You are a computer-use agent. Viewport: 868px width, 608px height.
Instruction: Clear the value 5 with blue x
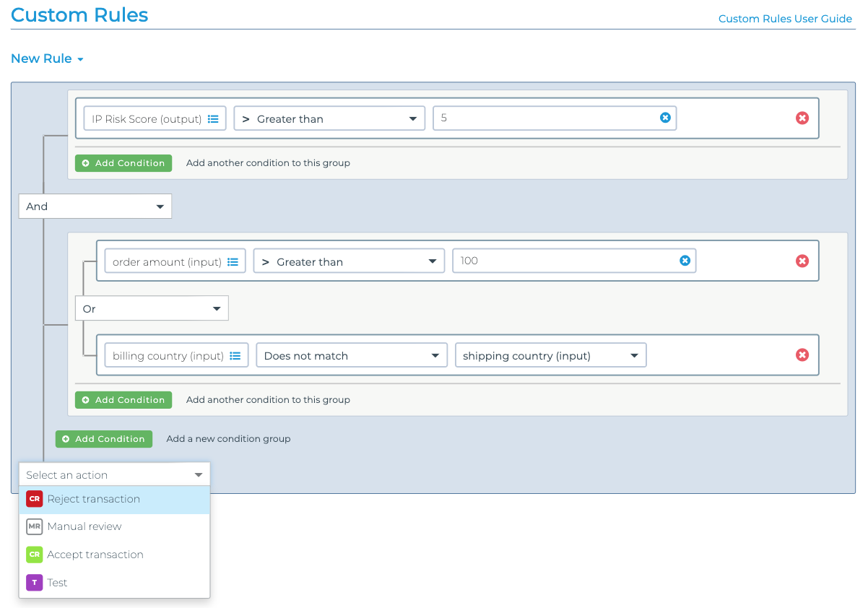(665, 118)
